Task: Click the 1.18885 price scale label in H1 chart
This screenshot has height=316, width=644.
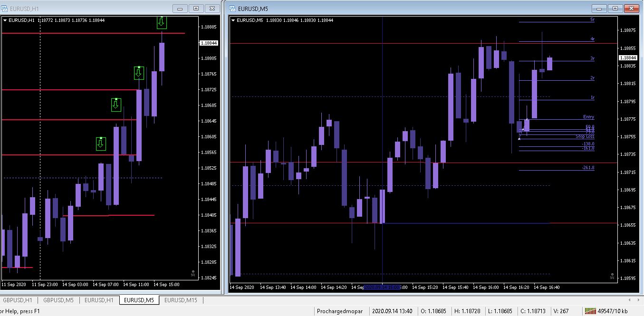Action: (209, 27)
